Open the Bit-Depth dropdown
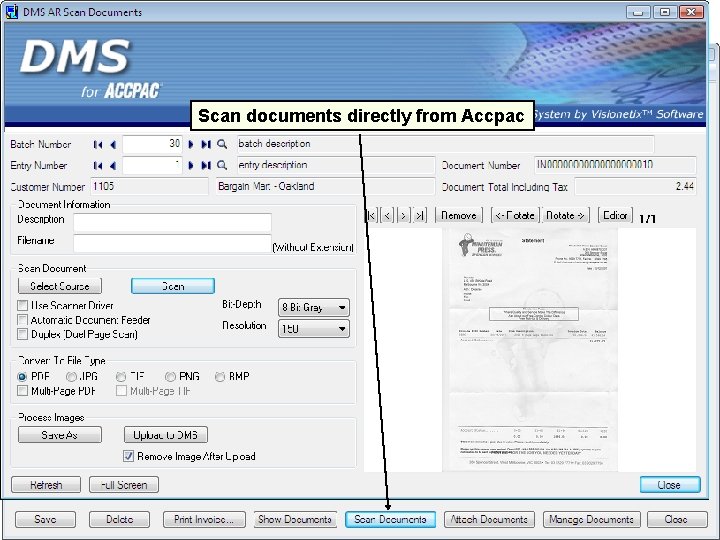The width and height of the screenshot is (720, 540). point(314,307)
